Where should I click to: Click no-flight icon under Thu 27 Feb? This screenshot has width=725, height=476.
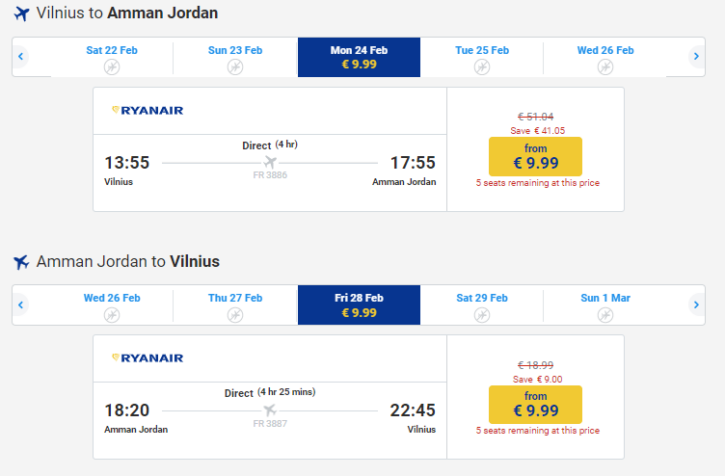click(235, 315)
